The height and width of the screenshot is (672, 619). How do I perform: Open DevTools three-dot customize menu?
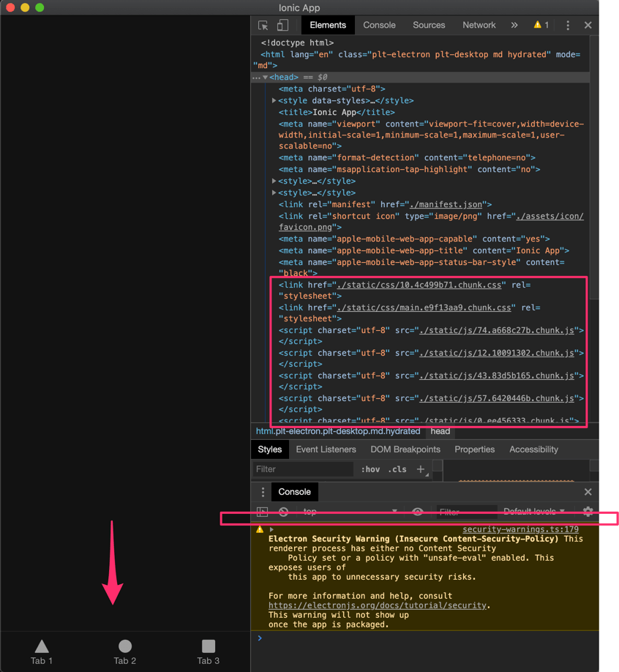click(568, 26)
